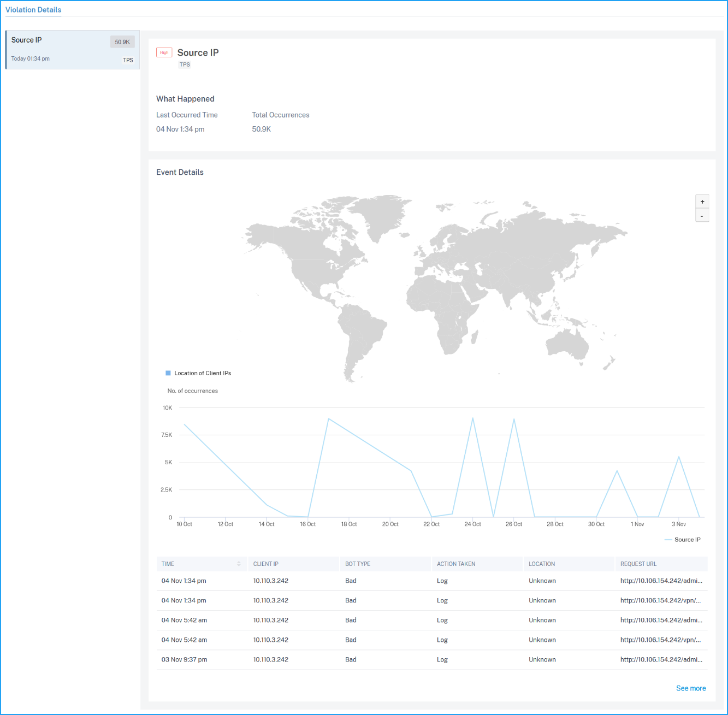Click the 24 Oct label on the chart axis
Screen dimensions: 728x715
472,524
